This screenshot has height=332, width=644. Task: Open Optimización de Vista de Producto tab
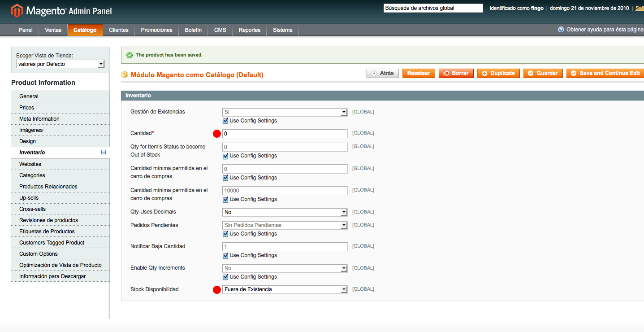click(60, 265)
